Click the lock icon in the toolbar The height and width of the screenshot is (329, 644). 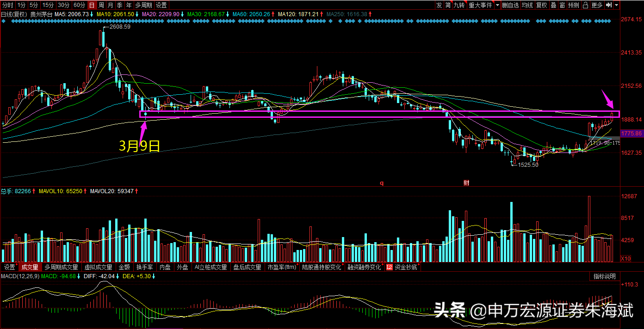[x=586, y=5]
